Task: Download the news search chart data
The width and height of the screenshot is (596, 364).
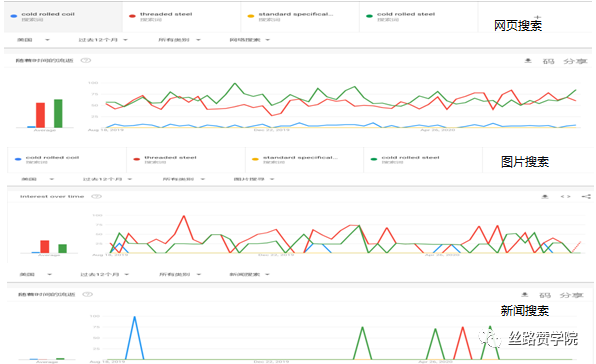Action: coord(525,295)
